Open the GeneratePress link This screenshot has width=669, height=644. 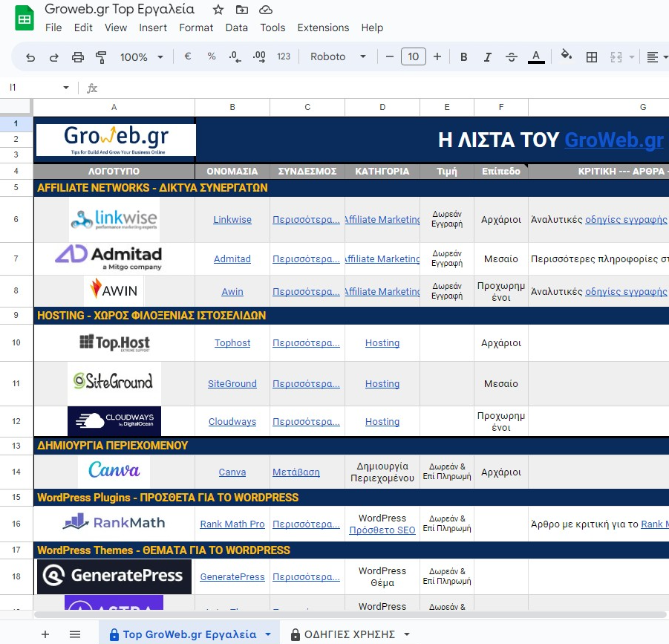click(x=232, y=576)
